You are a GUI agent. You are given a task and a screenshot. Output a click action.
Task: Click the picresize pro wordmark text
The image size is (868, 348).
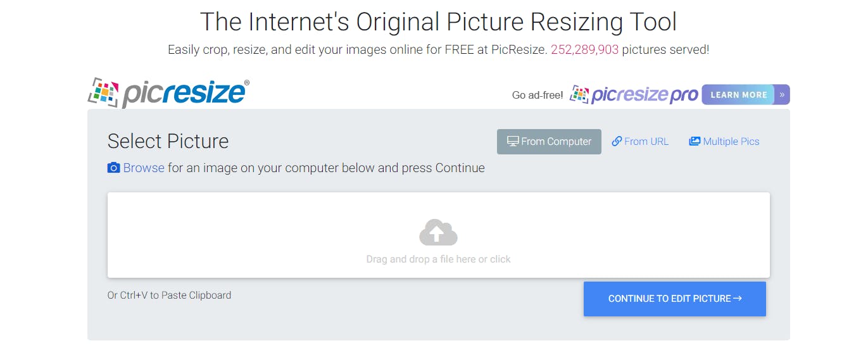click(645, 95)
